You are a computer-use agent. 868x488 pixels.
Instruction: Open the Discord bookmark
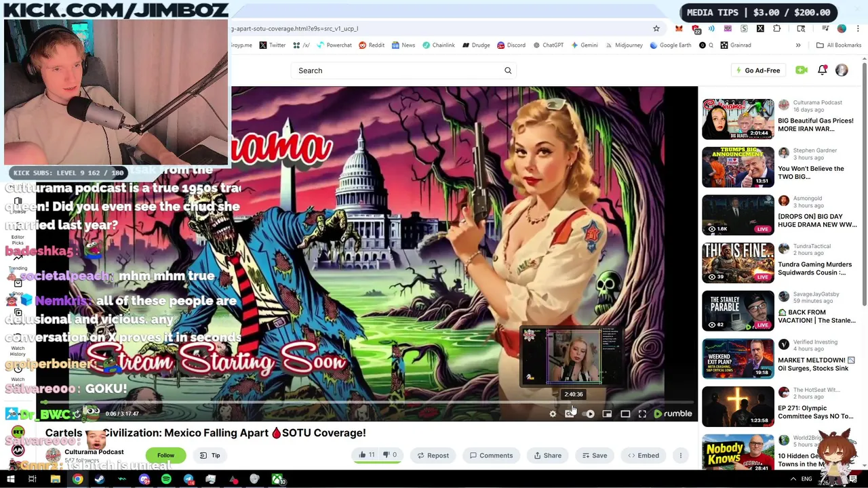511,45
